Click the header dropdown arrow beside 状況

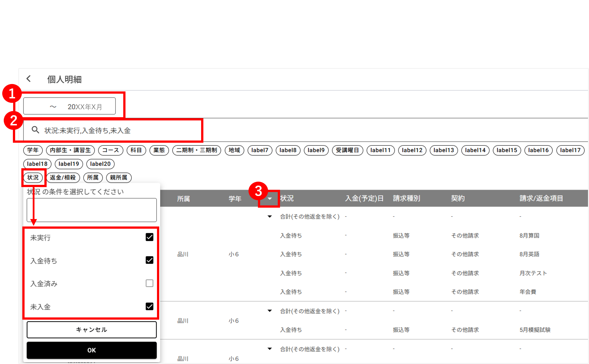(270, 198)
